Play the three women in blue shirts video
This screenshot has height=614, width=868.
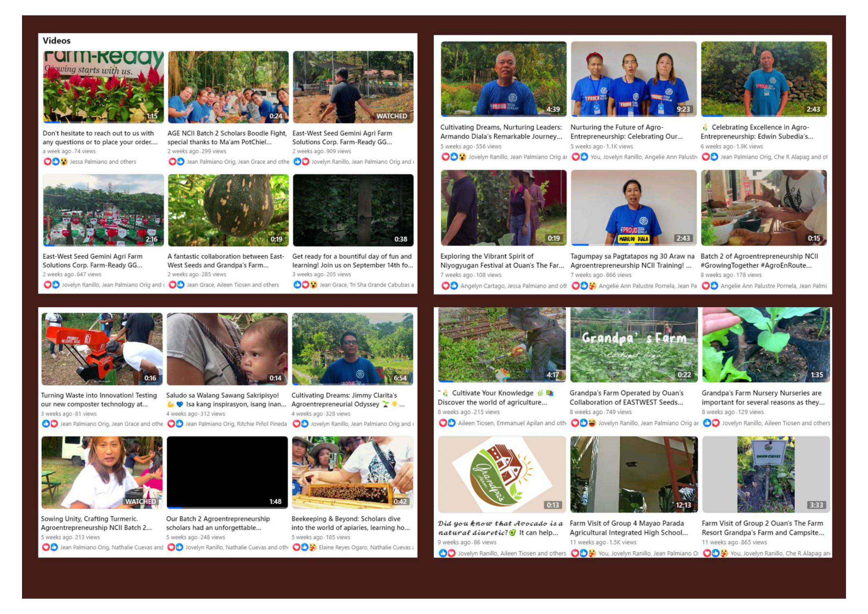pos(633,79)
